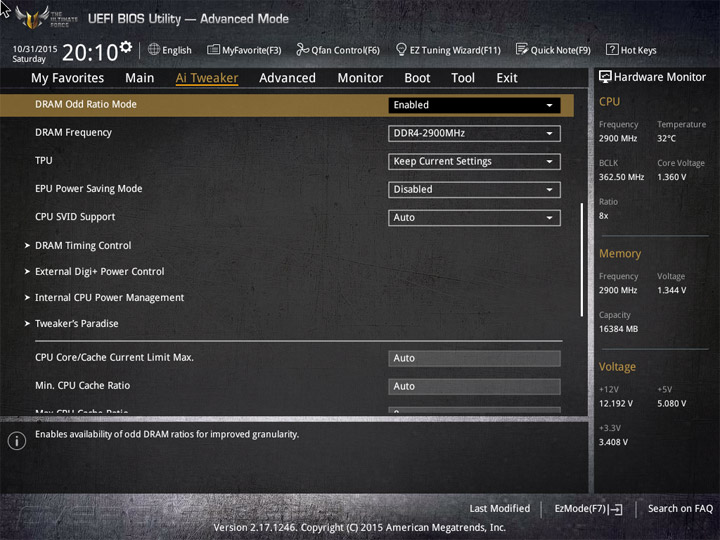Screen dimensions: 720x540
Task: Click the CPU Ratio 8x value
Action: [x=603, y=216]
